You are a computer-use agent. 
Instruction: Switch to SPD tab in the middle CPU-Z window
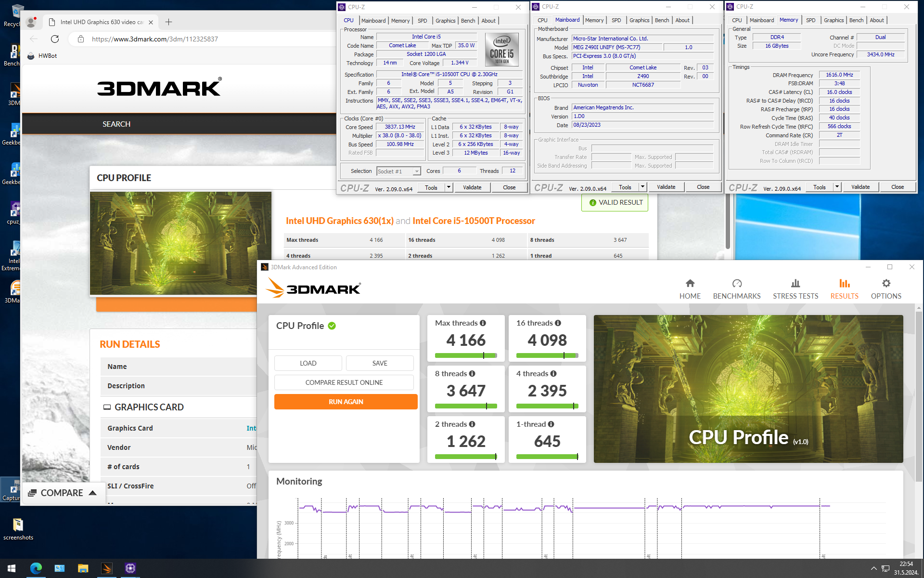point(616,20)
